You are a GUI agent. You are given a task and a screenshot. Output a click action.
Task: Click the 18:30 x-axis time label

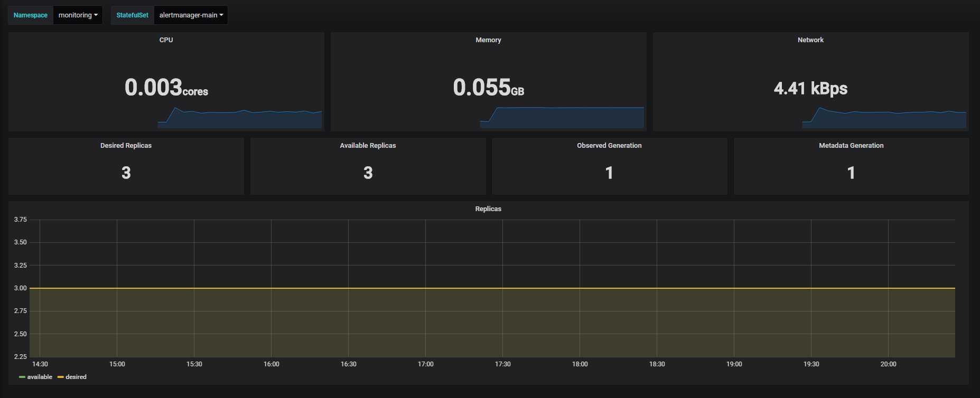(x=657, y=364)
